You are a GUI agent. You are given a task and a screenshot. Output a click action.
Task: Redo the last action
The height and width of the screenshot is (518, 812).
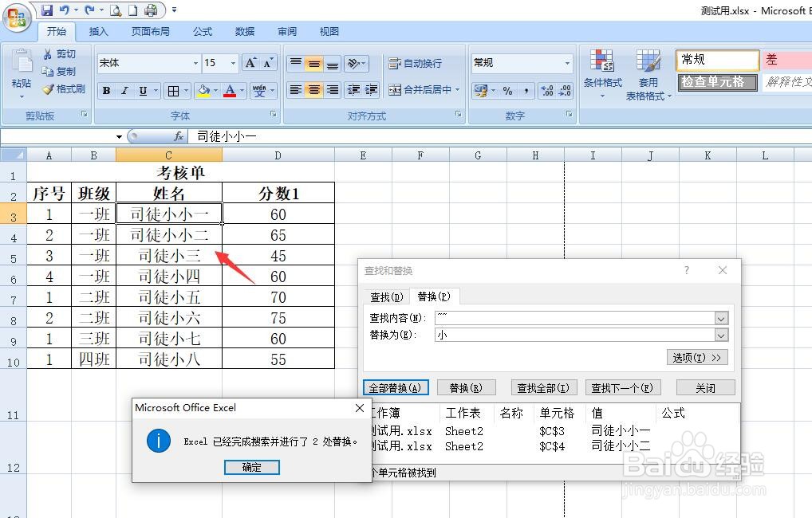pyautogui.click(x=89, y=10)
